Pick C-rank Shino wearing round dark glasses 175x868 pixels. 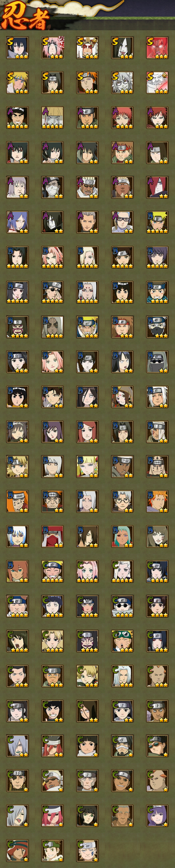click(122, 606)
